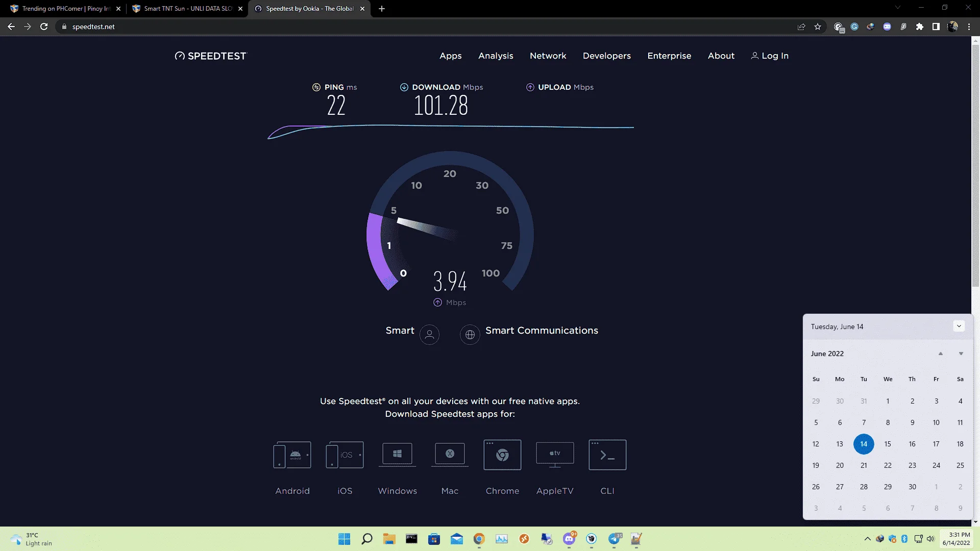Click the Windows Start button
The image size is (980, 551).
345,539
